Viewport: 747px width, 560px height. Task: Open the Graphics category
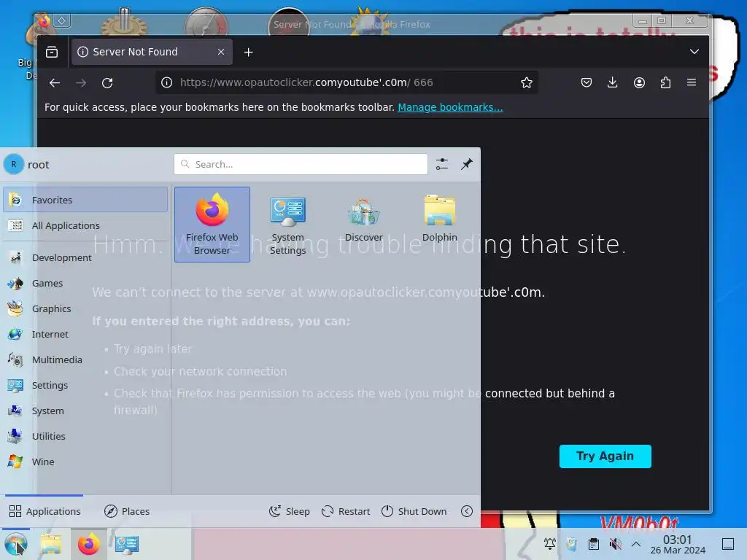pyautogui.click(x=85, y=308)
